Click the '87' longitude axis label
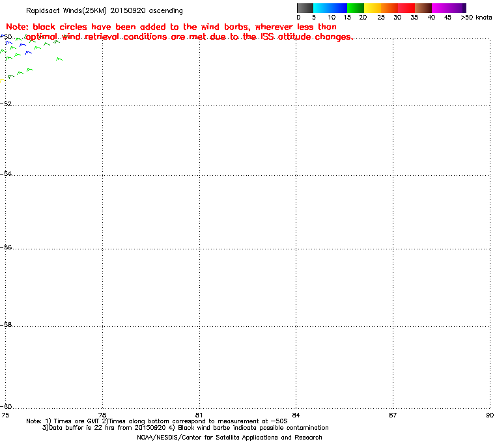Image resolution: width=495 pixels, height=448 pixels. click(x=393, y=415)
